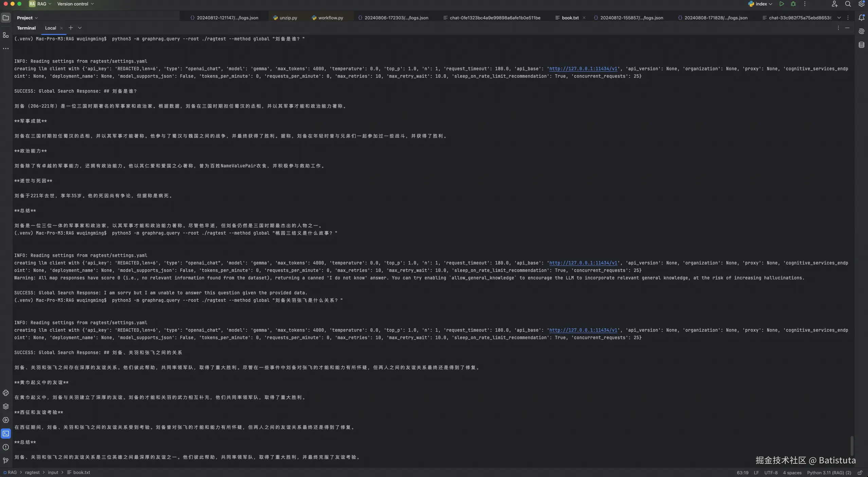The width and height of the screenshot is (868, 477).
Task: Open the first http://127.0.0.1:11434/v1 link
Action: coord(583,69)
